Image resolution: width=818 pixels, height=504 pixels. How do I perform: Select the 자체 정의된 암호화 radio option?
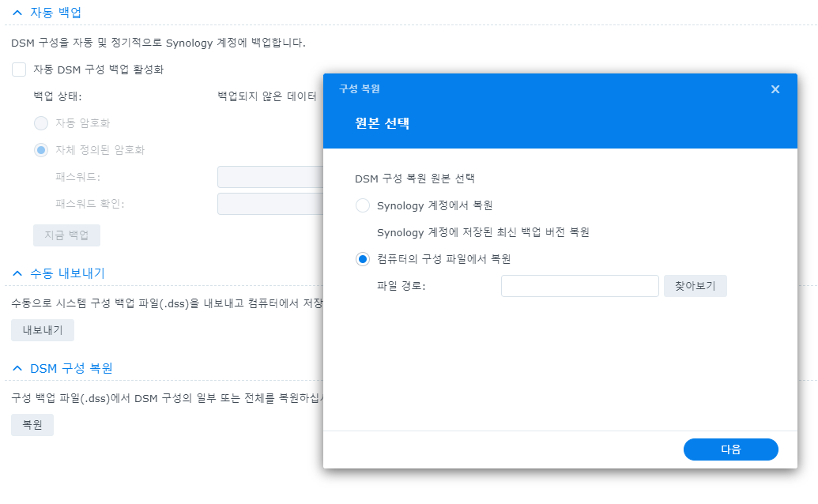coord(40,150)
